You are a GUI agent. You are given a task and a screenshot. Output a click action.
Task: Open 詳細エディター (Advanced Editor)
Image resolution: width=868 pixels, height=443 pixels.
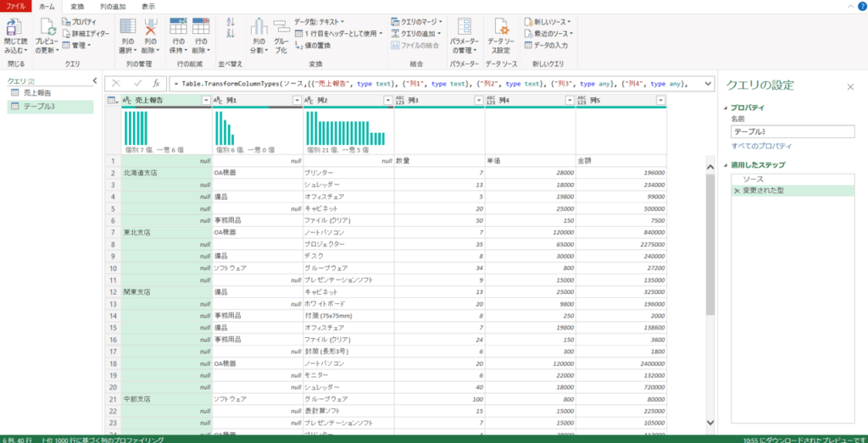88,33
